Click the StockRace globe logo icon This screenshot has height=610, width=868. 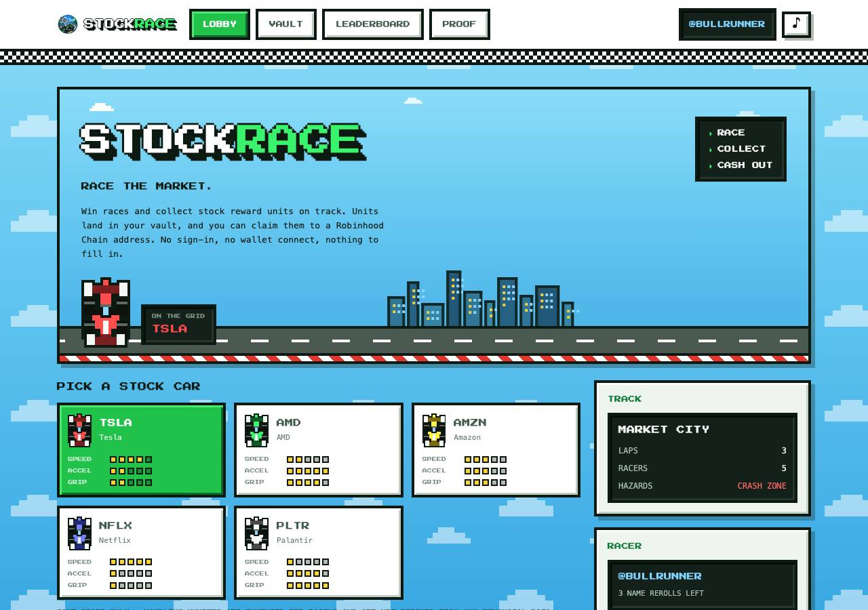tap(68, 24)
